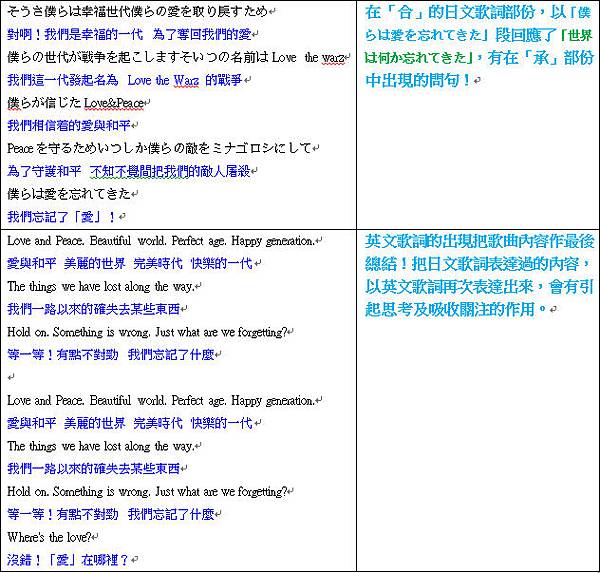Click the first 'Hold on. Something is wrong.' line
The image size is (600, 573).
coord(147,332)
